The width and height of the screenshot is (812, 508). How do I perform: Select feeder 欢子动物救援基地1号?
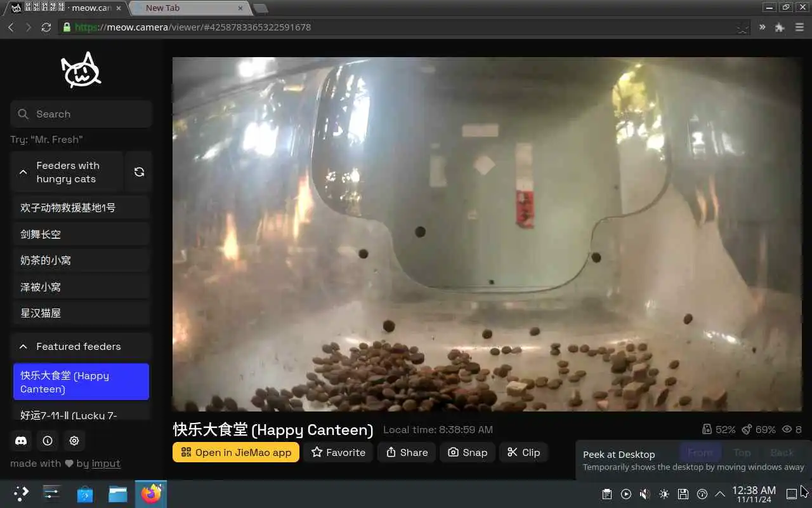point(81,208)
